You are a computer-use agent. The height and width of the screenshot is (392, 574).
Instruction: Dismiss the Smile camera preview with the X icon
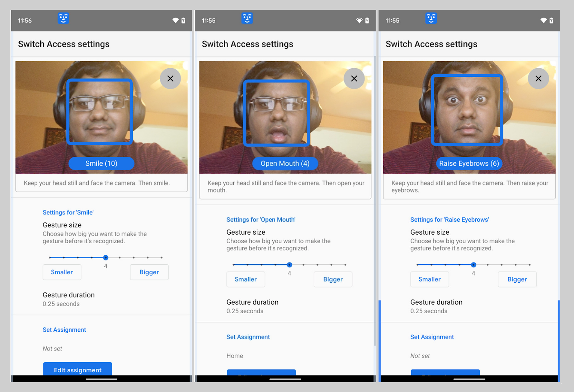170,79
